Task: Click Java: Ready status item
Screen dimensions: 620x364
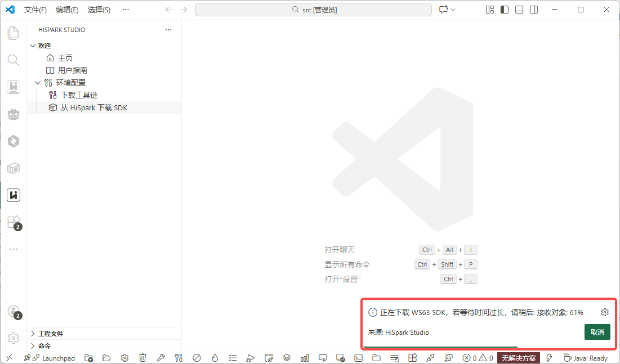Action: (x=586, y=358)
